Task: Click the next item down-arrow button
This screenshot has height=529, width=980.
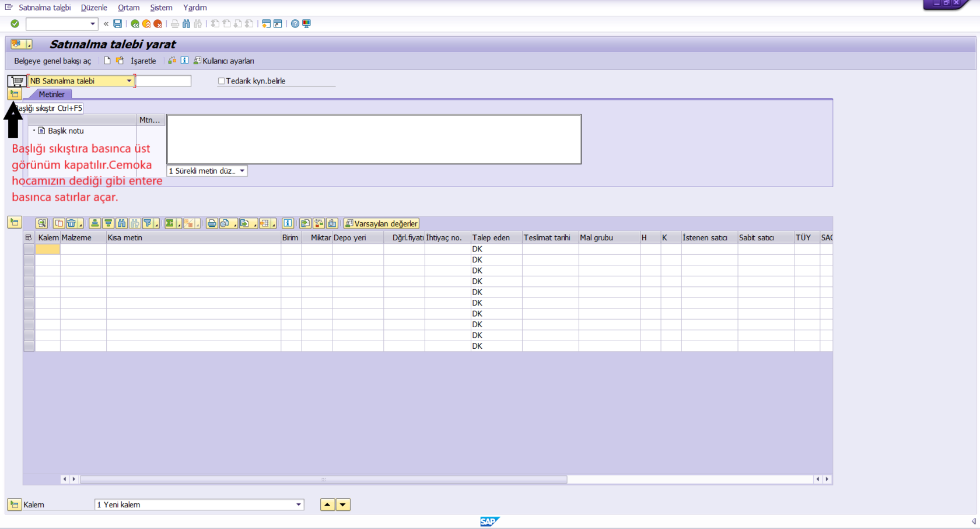Action: point(343,505)
